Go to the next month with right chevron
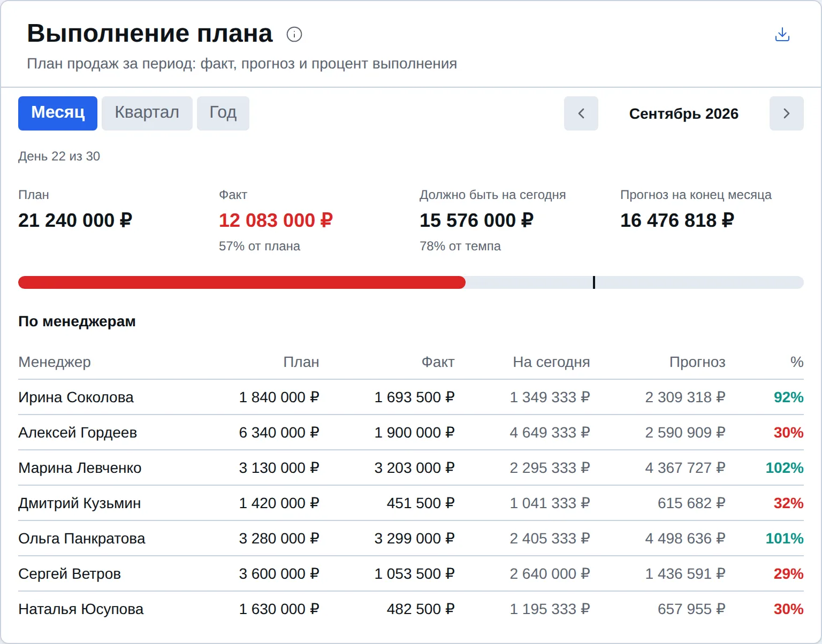This screenshot has width=822, height=644. pyautogui.click(x=787, y=113)
